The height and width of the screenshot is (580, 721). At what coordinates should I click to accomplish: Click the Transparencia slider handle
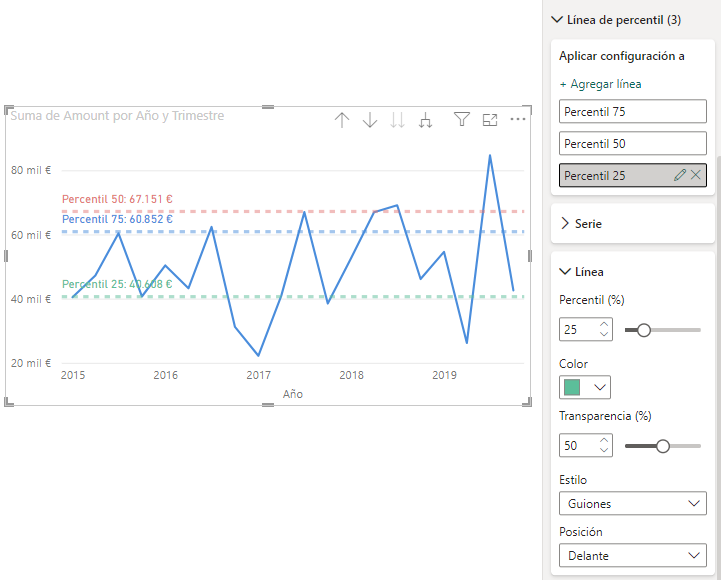[662, 446]
